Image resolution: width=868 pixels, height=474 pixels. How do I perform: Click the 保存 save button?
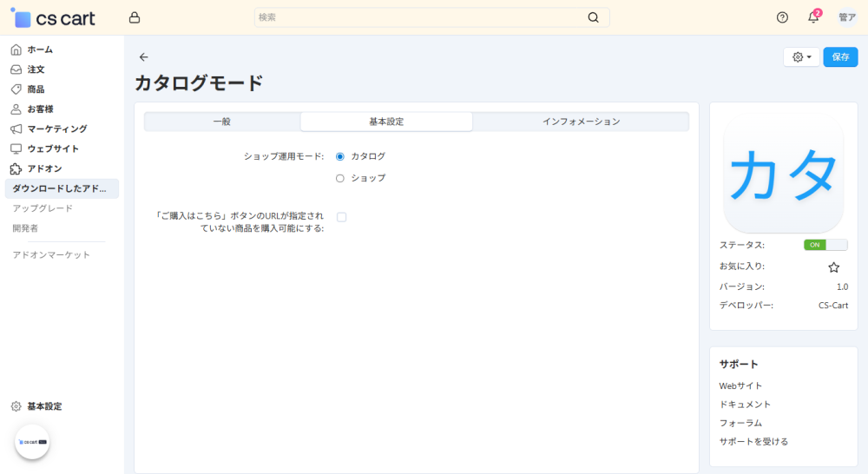click(840, 57)
